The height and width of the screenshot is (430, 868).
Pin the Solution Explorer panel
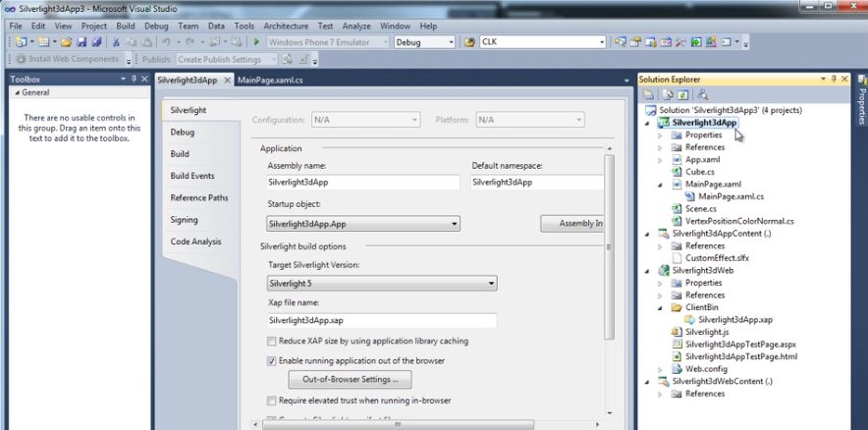tap(834, 80)
